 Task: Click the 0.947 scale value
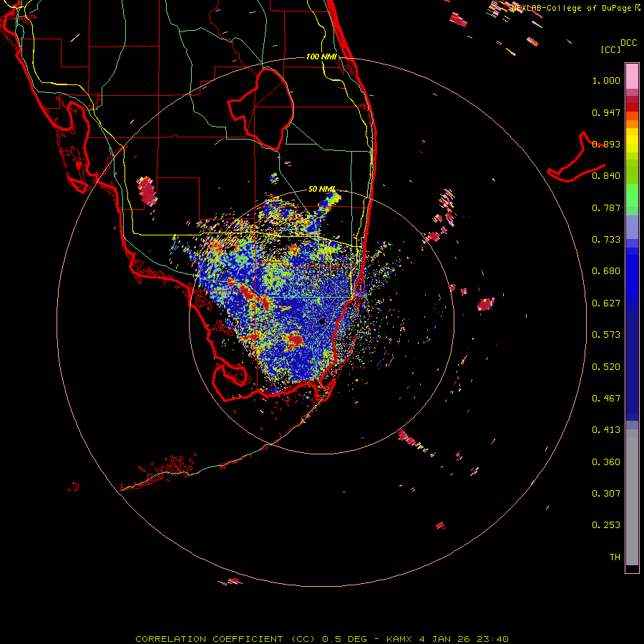606,112
